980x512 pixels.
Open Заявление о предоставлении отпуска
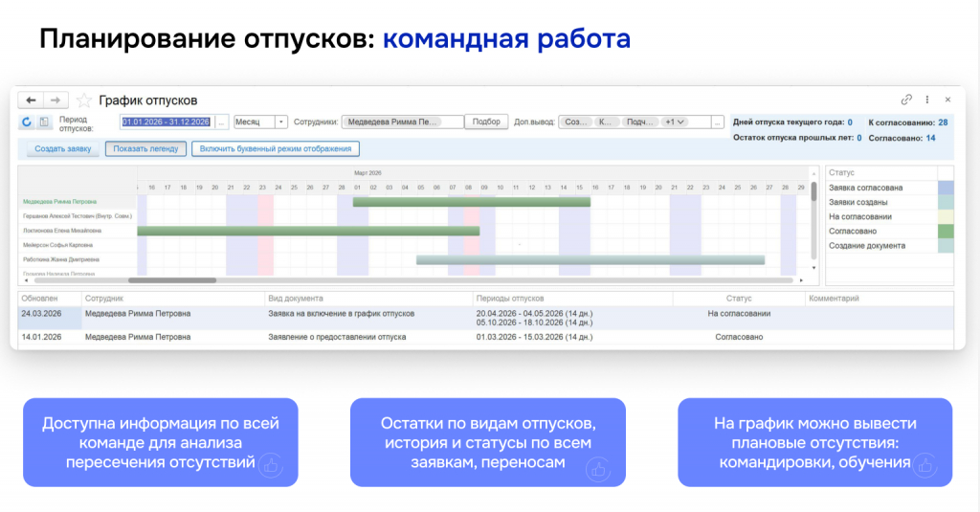337,337
